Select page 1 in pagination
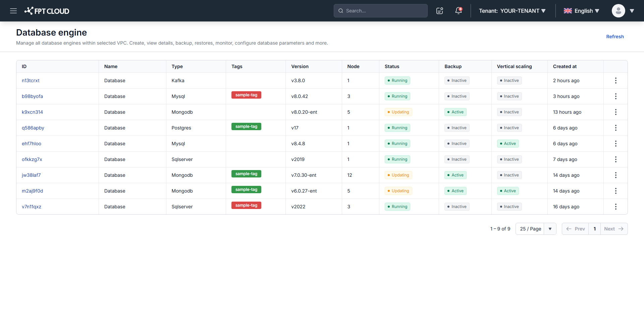Screen dimensions: 644x317 coord(595,229)
